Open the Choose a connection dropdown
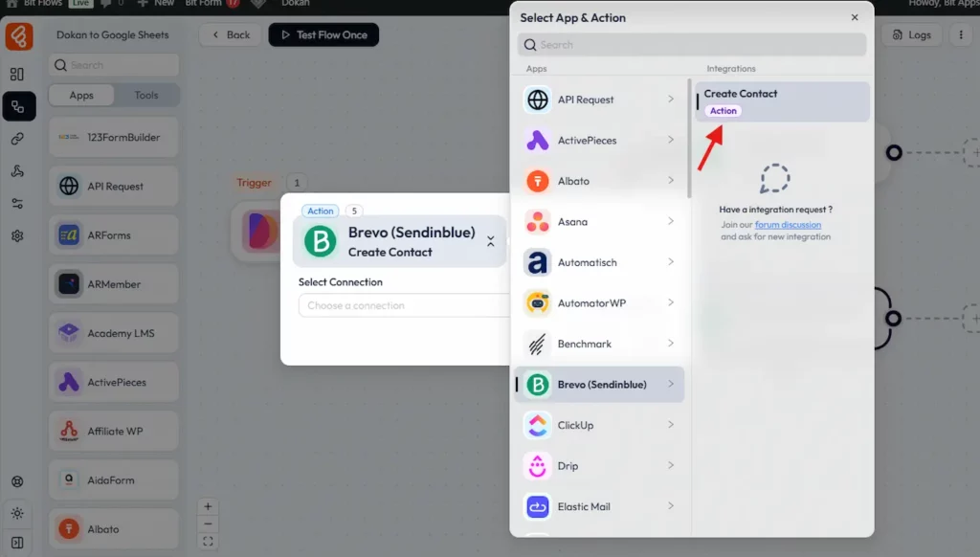The image size is (980, 557). point(404,305)
